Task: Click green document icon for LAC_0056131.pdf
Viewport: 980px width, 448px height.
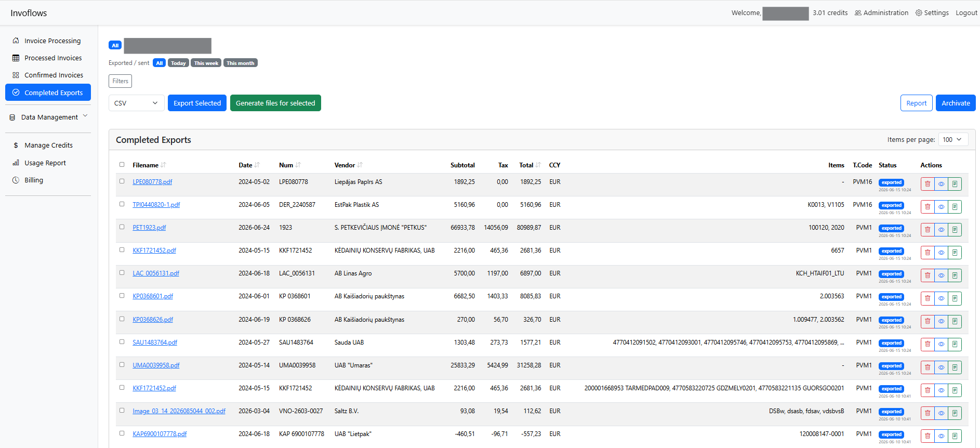Action: (x=955, y=275)
